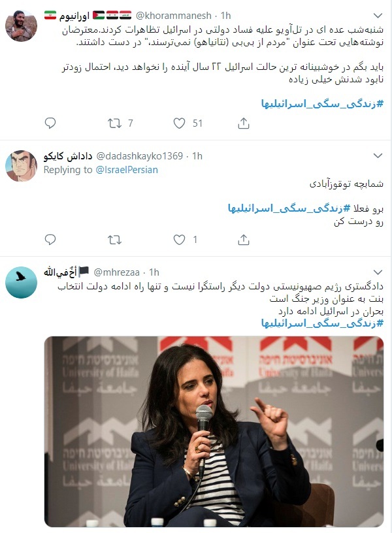The image size is (392, 533).
Task: Open the @IsraelPersian profile link
Action: [x=127, y=170]
